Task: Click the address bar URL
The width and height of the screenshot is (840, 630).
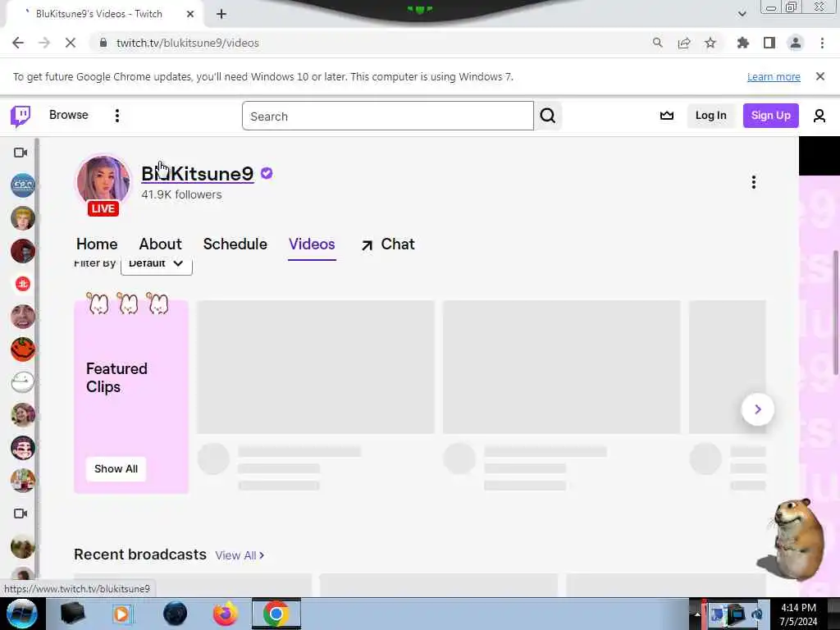Action: pyautogui.click(x=188, y=43)
